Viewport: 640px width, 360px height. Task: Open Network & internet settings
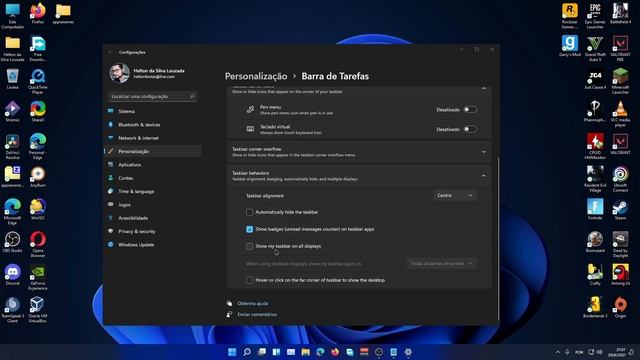tap(153, 138)
